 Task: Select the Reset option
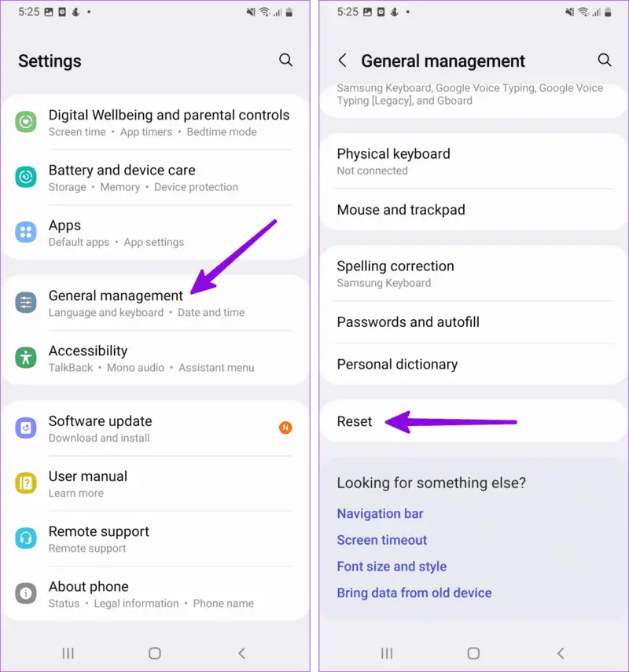(x=473, y=421)
